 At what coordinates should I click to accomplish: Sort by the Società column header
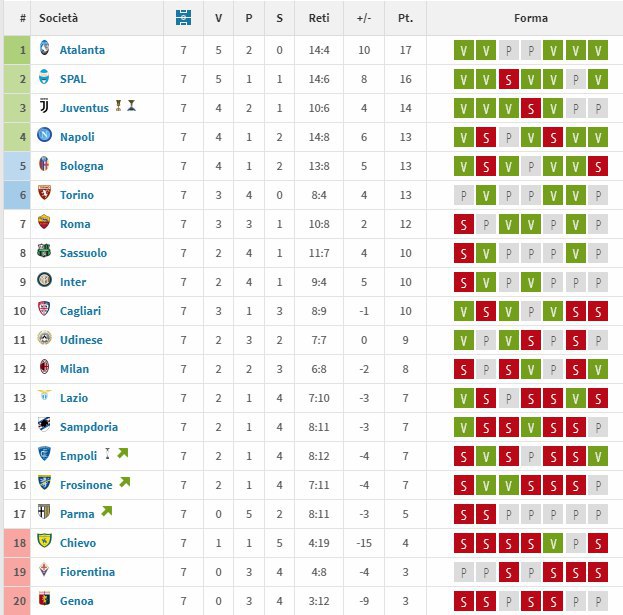59,18
